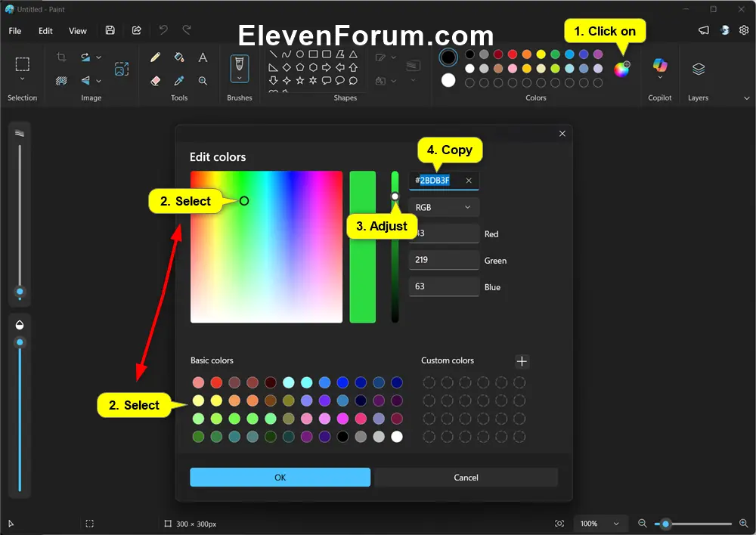Select the Magnifier tool
Screen dimensions: 756x535
[203, 81]
